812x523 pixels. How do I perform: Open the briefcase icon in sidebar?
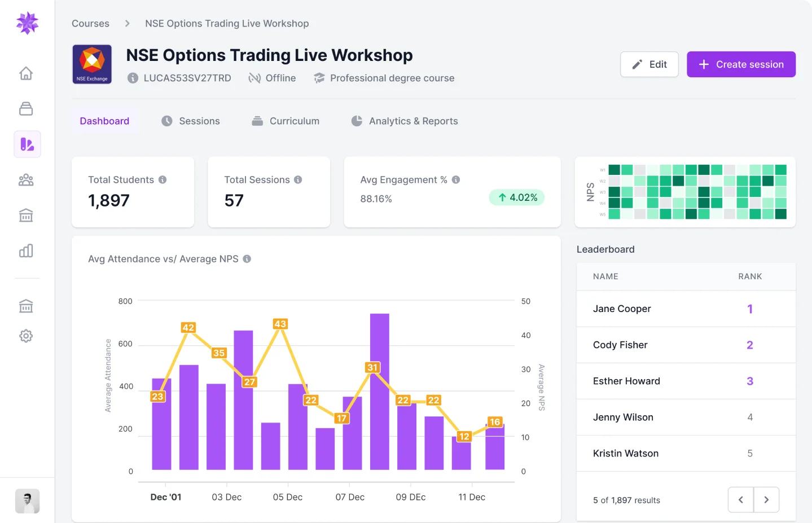click(x=26, y=109)
